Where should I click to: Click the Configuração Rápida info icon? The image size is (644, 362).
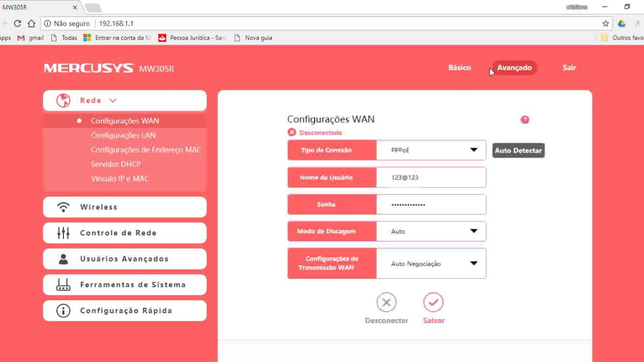coord(63,311)
